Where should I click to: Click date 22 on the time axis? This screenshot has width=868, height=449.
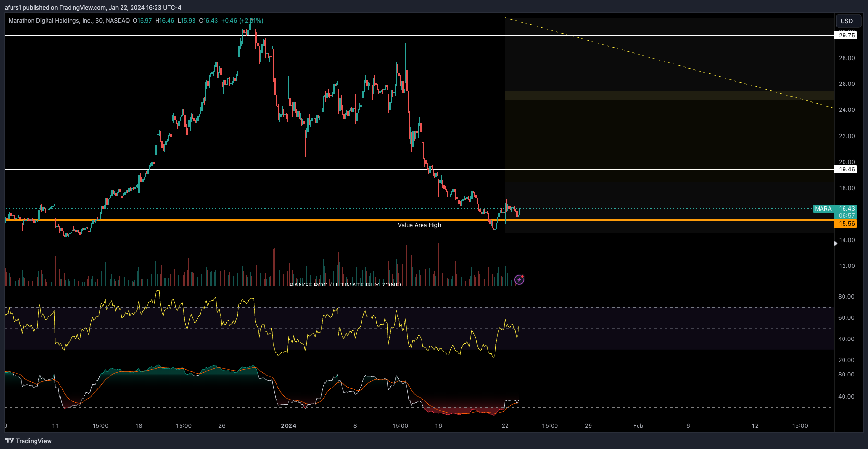point(505,426)
